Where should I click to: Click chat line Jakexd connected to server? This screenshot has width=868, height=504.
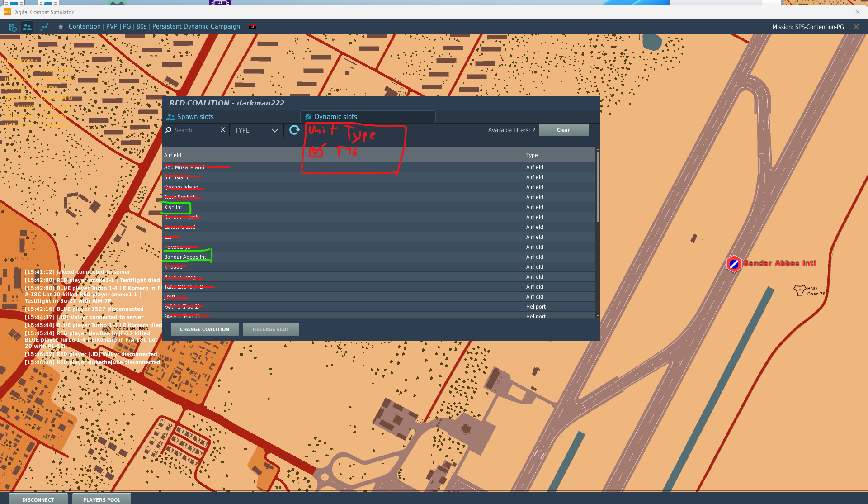click(77, 272)
